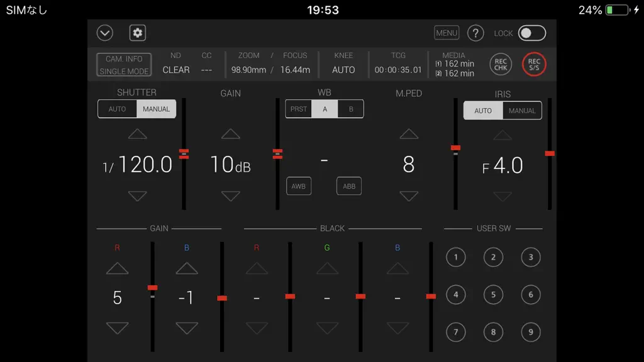Click the zoom value 98.90mm
Image resolution: width=644 pixels, height=362 pixels.
coord(248,70)
